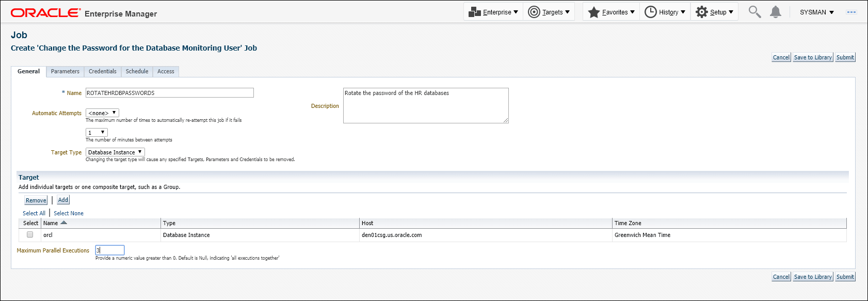
Task: Click the job Name input field
Action: 169,93
